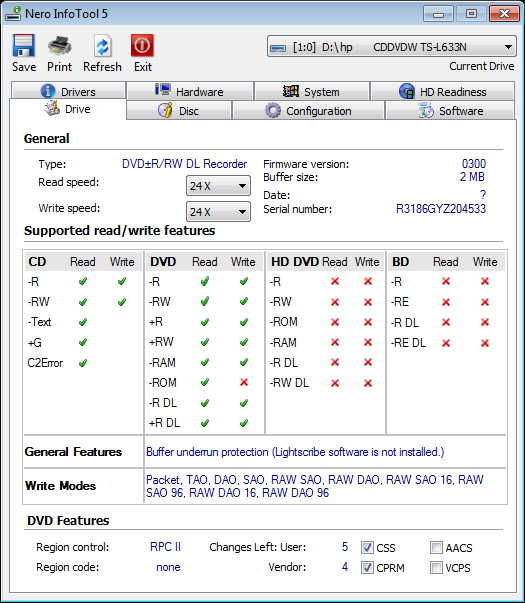Toggle the CPRM checkbox
The height and width of the screenshot is (603, 525).
click(367, 567)
